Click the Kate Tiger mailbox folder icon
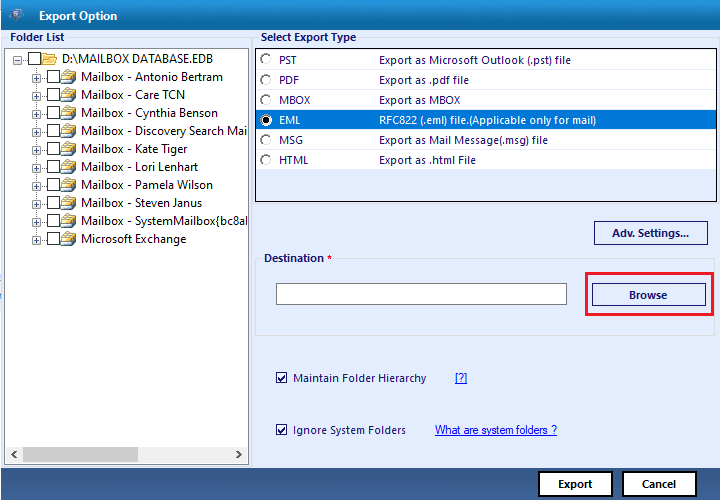The image size is (720, 501). (x=68, y=149)
